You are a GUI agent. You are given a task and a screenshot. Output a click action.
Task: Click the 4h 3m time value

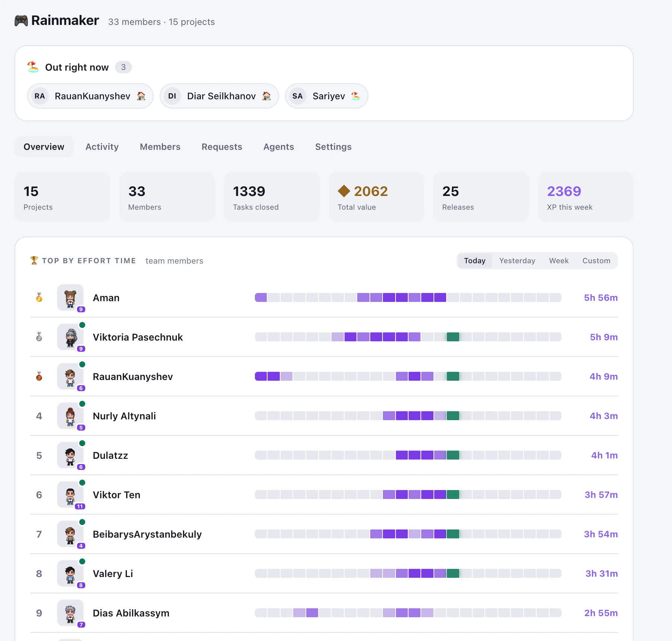[x=604, y=416]
